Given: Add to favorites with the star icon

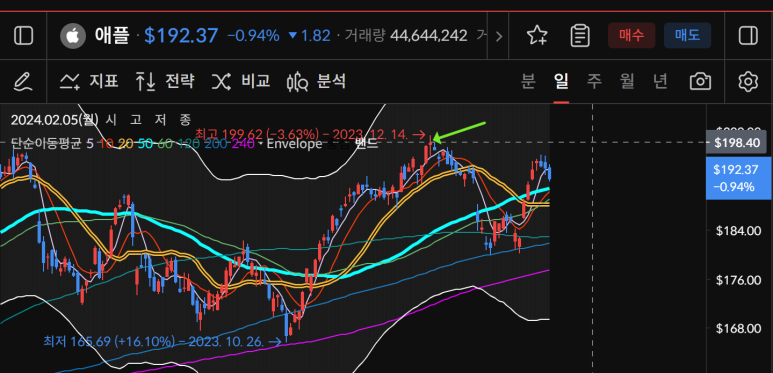Looking at the screenshot, I should (537, 36).
